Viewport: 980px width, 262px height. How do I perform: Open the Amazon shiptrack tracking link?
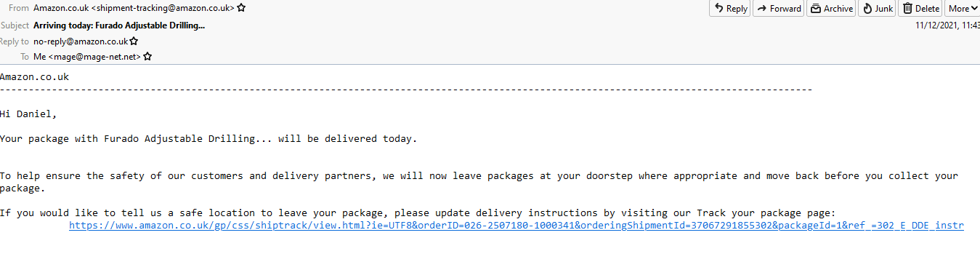517,226
